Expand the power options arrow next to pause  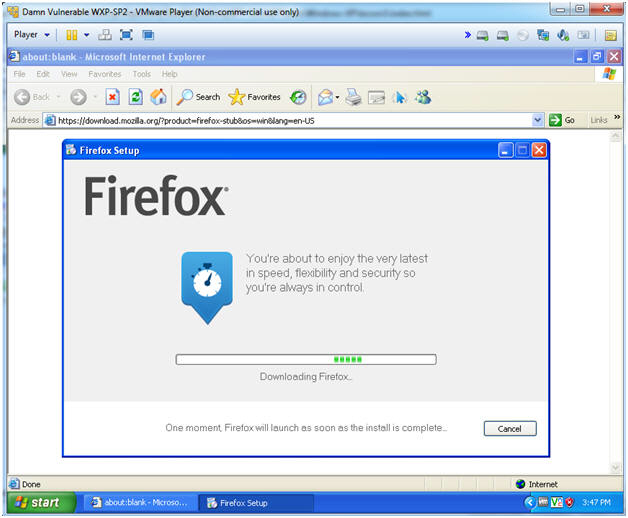click(87, 35)
